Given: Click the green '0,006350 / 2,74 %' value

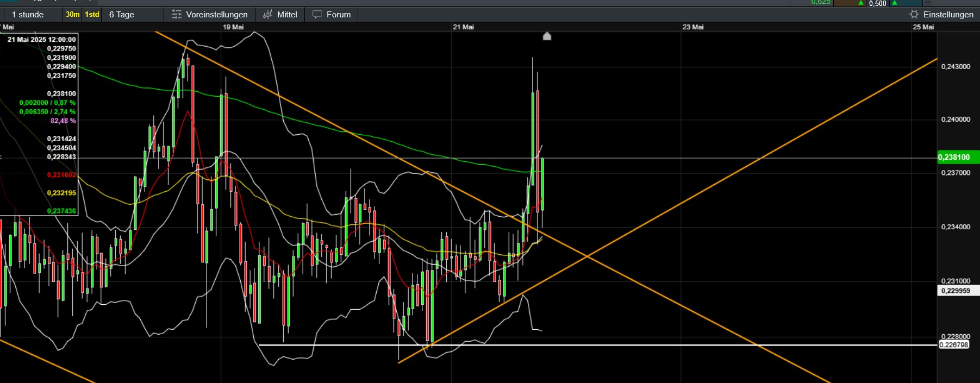Looking at the screenshot, I should (47, 112).
